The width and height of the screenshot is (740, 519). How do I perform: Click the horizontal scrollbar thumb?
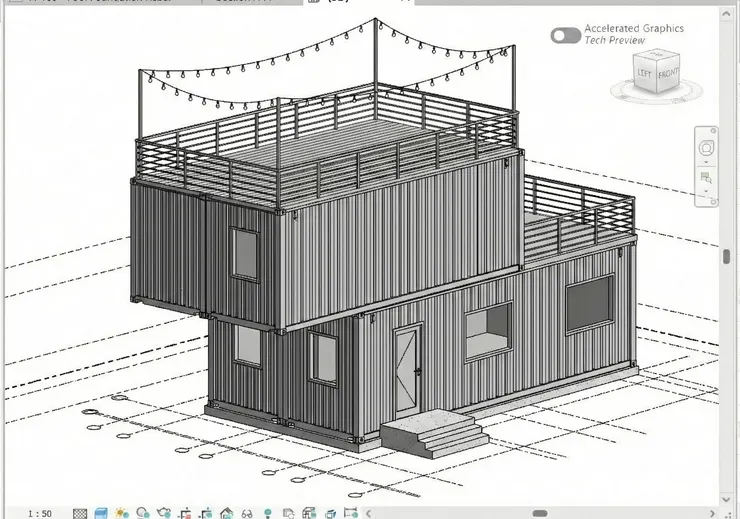pyautogui.click(x=540, y=513)
